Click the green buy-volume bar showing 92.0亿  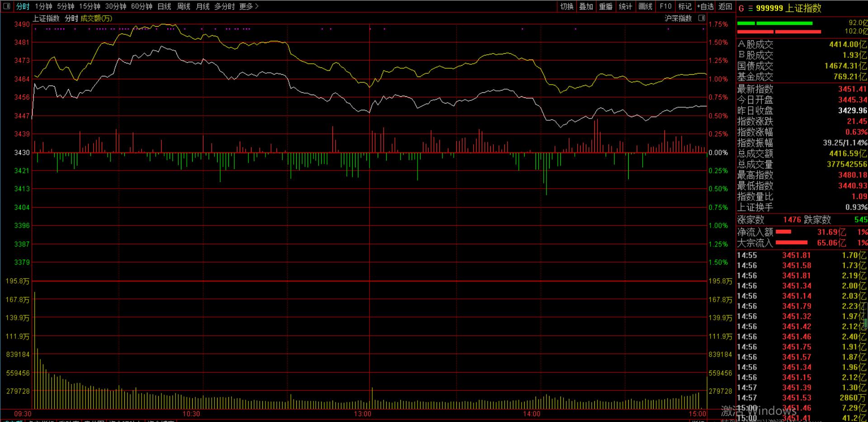tap(775, 23)
